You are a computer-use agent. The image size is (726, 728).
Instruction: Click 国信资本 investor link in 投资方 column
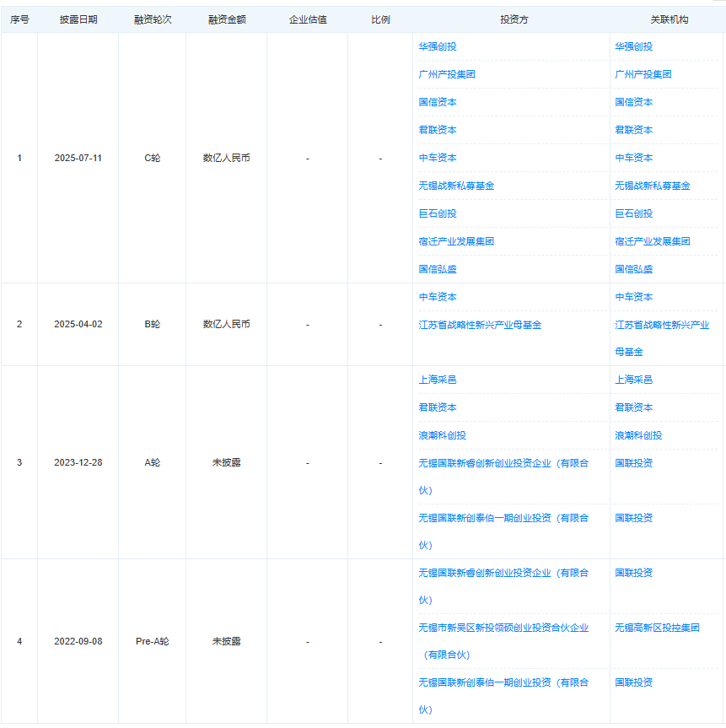pyautogui.click(x=438, y=102)
